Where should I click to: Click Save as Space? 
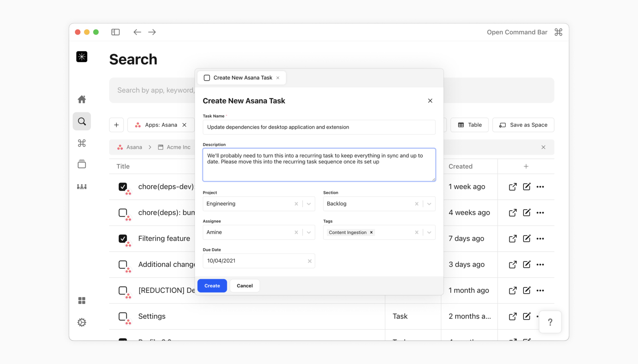(523, 125)
